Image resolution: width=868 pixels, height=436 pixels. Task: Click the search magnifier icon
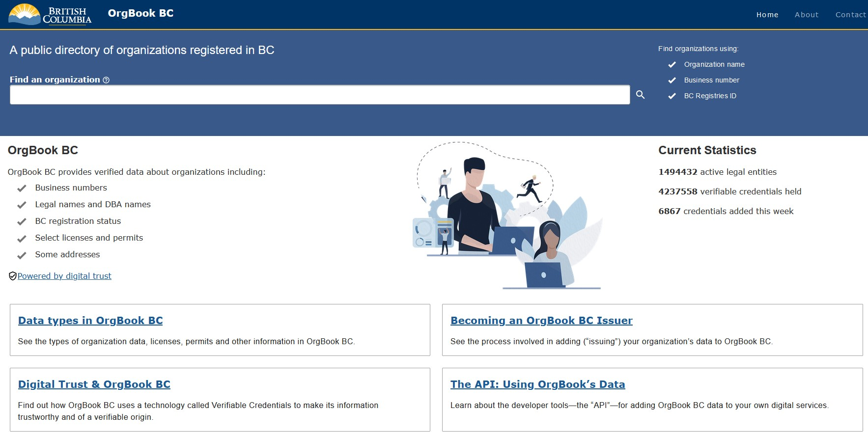(640, 95)
